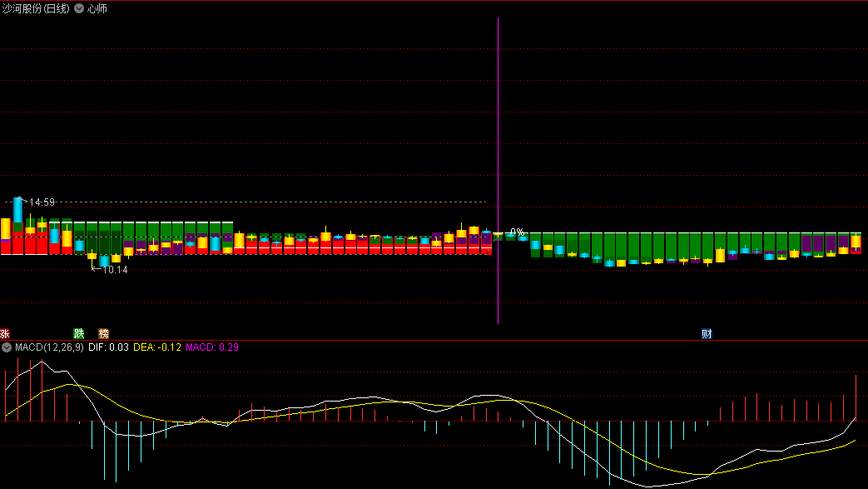Click the 涨 marker icon

5,334
